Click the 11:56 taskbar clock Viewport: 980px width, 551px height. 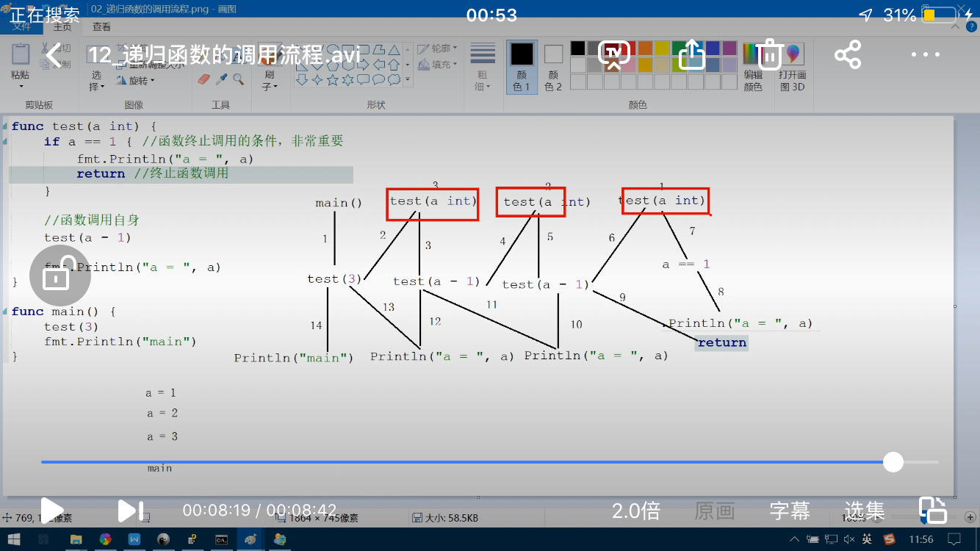921,539
